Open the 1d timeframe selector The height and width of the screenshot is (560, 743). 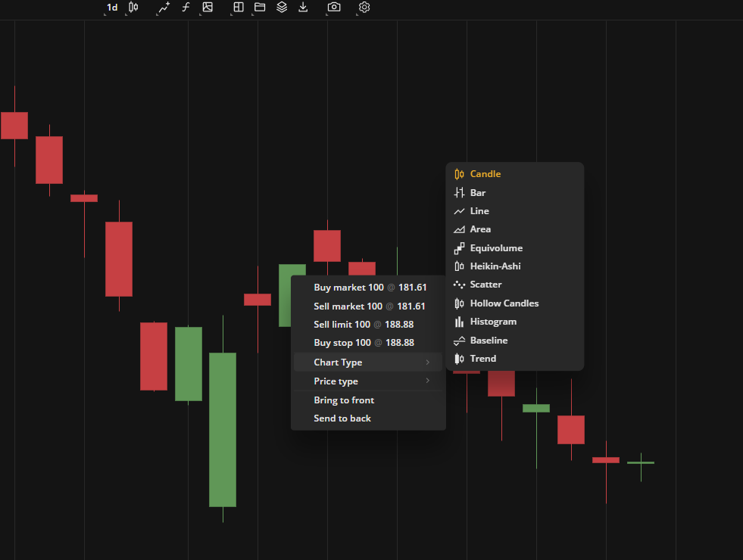click(112, 8)
